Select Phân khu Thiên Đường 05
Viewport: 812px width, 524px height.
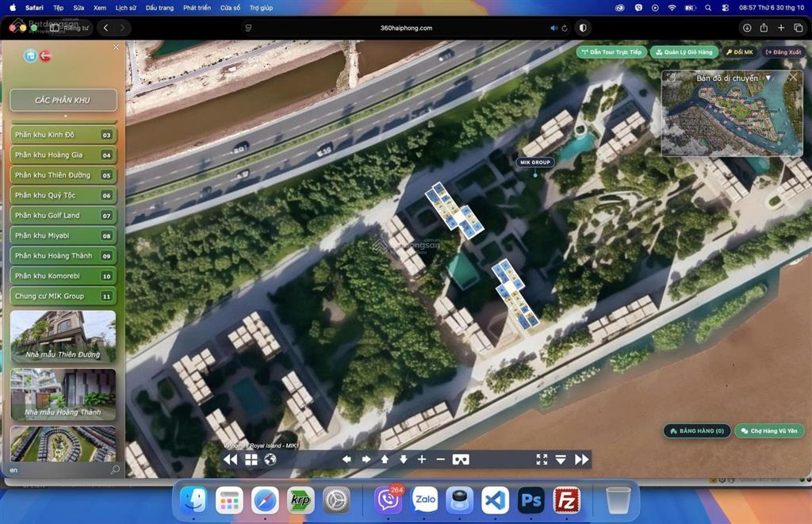click(63, 175)
